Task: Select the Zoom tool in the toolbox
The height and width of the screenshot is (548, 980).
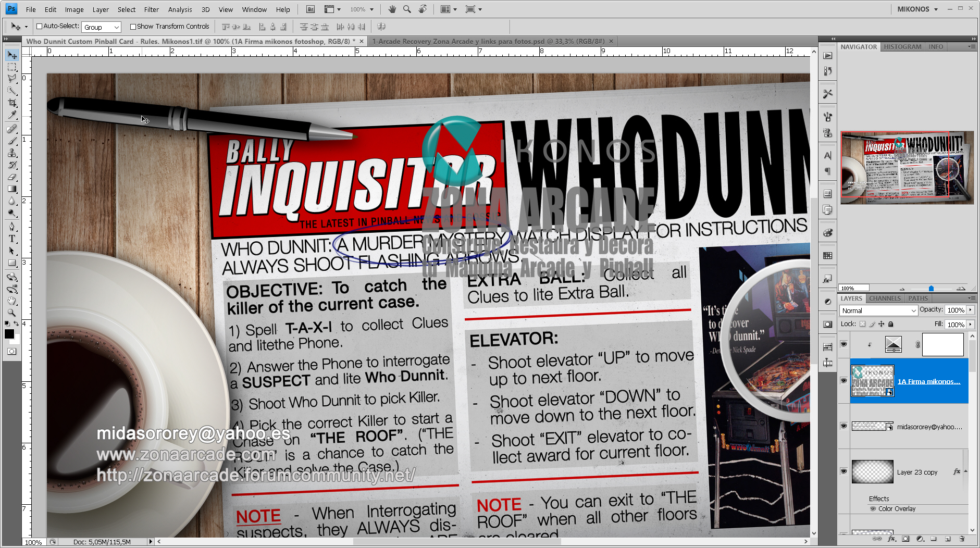Action: pyautogui.click(x=11, y=313)
